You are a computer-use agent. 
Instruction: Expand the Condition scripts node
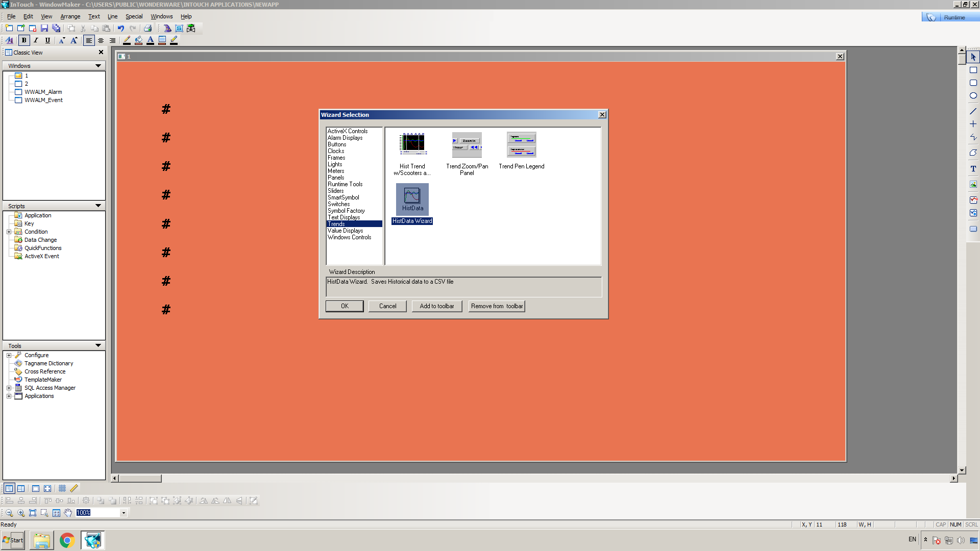click(9, 232)
